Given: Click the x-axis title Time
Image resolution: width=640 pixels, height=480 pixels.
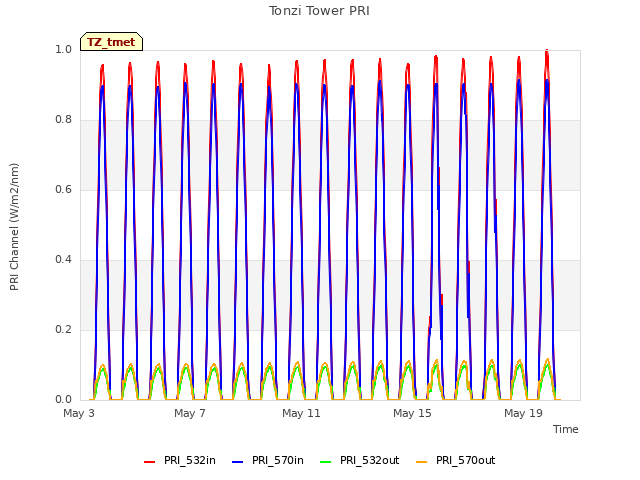Looking at the screenshot, I should (565, 429).
